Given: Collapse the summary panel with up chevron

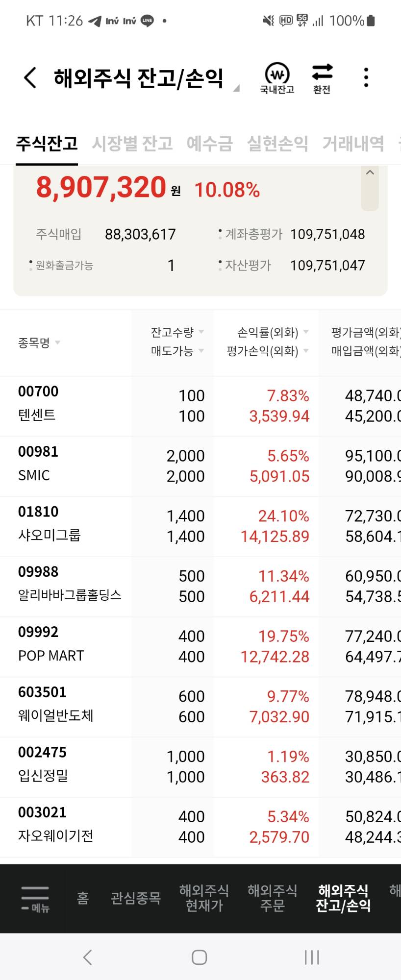Looking at the screenshot, I should click(x=370, y=172).
